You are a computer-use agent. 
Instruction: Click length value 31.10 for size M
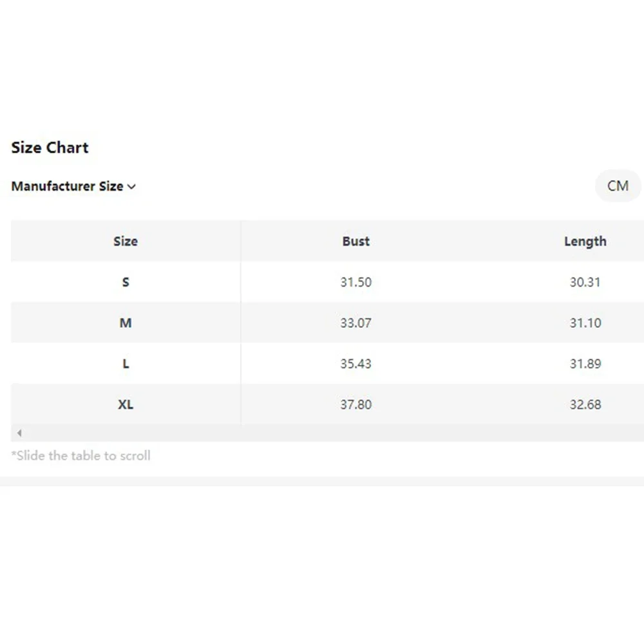click(x=585, y=323)
